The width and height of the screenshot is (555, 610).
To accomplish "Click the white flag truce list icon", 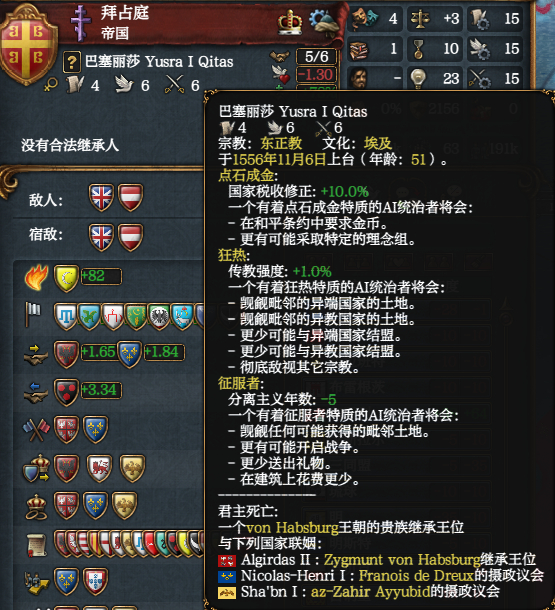I will [x=33, y=314].
